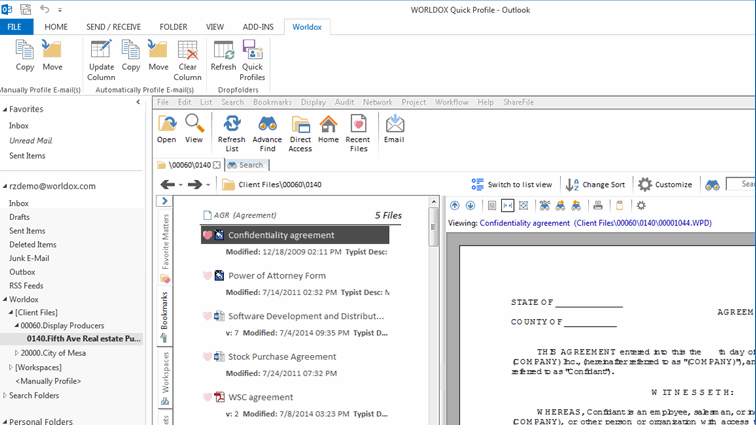Screen dimensions: 756x425
Task: Click the Copy icon under Manually Profile E-mail(s)
Action: (25, 50)
